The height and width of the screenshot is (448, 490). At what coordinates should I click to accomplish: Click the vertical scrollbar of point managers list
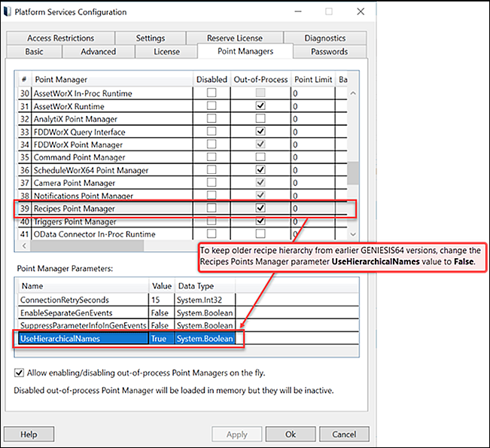tap(352, 173)
